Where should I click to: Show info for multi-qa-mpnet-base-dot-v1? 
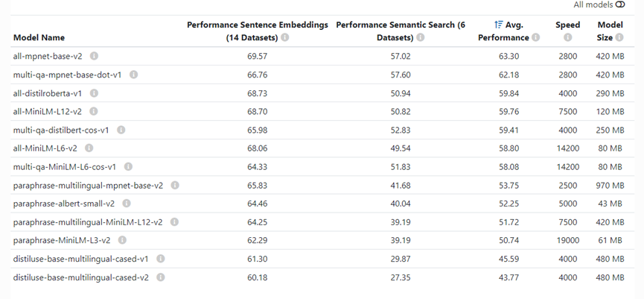point(133,75)
